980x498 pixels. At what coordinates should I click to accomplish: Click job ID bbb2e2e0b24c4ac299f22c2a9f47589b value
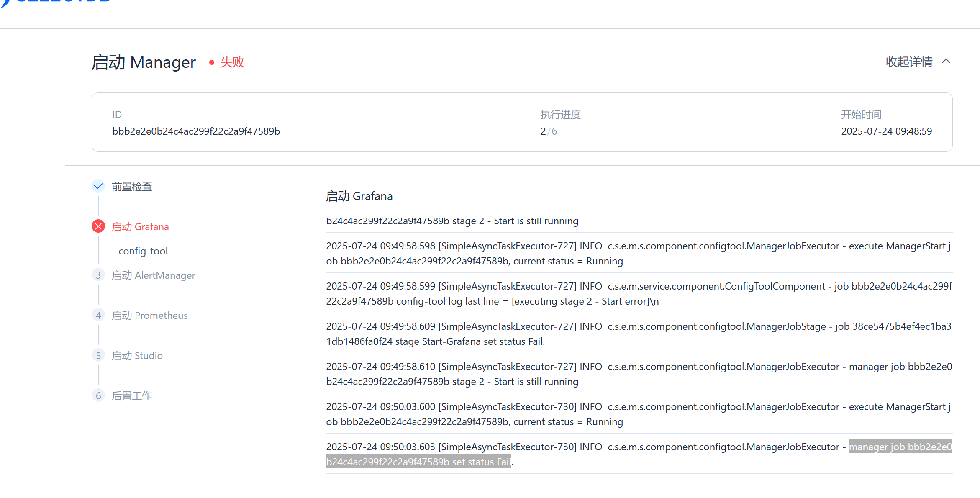click(196, 131)
